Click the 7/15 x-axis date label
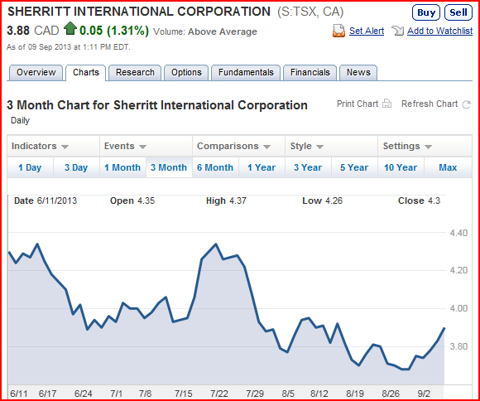480x401 pixels. click(183, 394)
